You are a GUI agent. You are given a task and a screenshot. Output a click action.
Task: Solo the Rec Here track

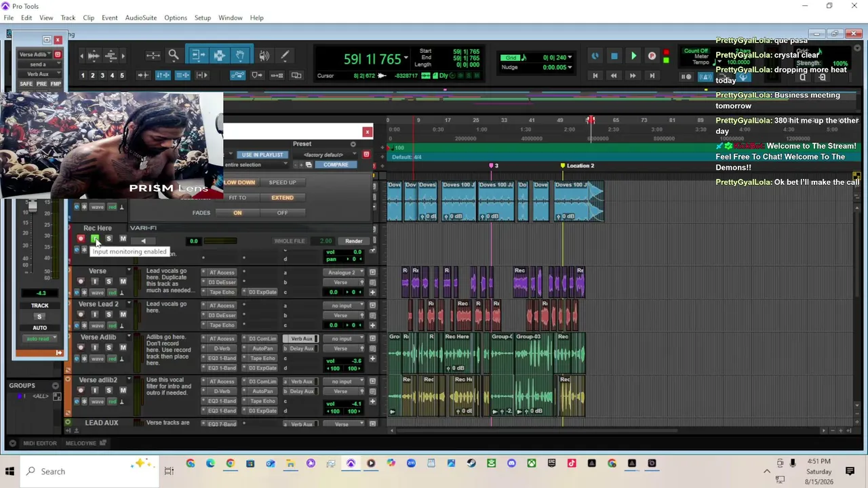click(108, 239)
